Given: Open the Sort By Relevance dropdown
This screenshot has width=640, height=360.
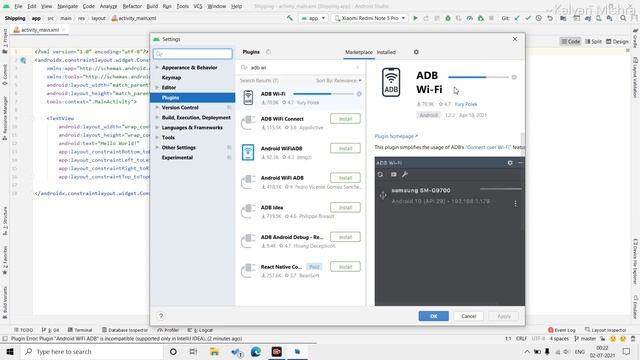Looking at the screenshot, I should point(338,80).
